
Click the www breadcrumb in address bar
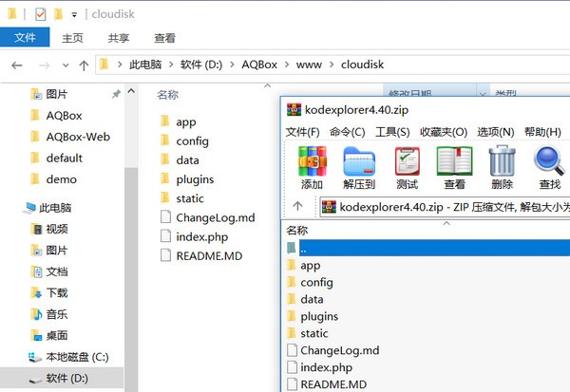[309, 65]
